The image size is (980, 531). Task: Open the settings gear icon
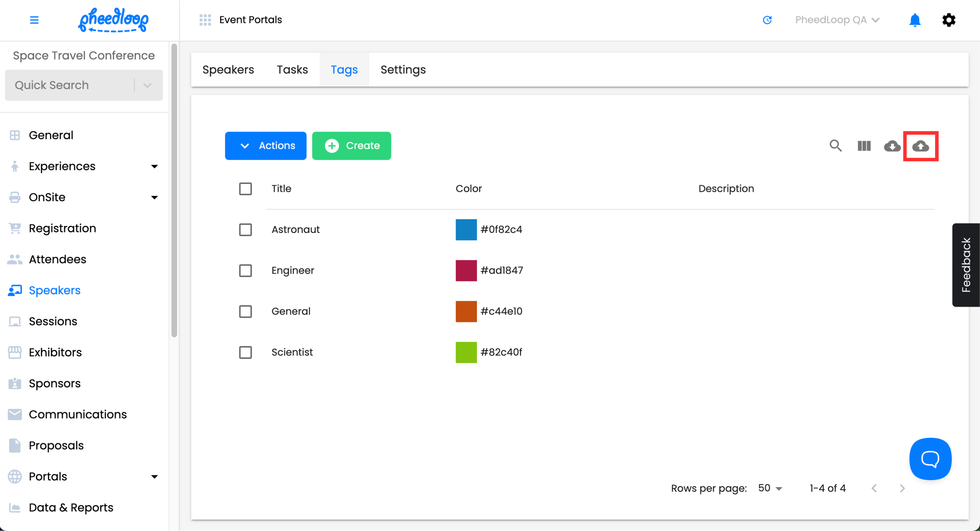point(949,20)
